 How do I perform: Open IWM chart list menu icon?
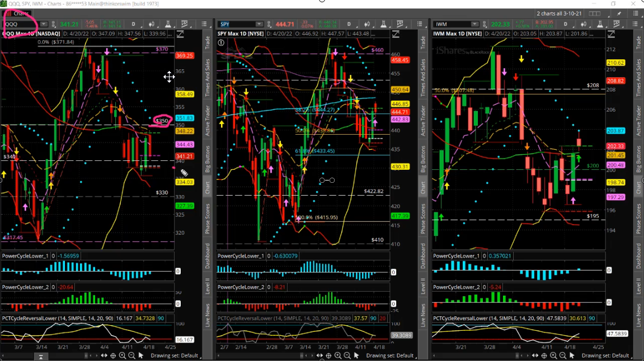pos(636,24)
